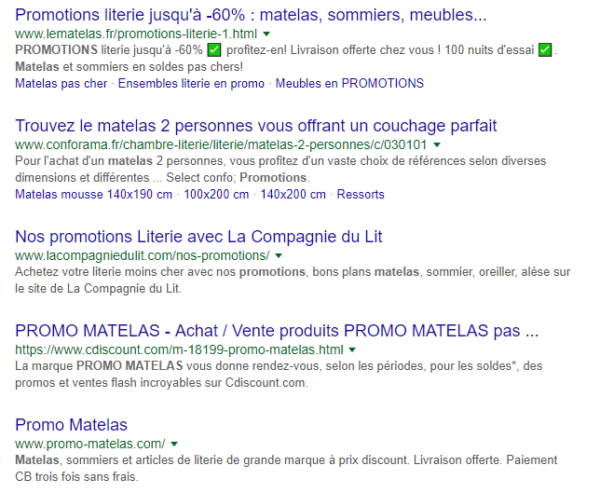Screen dimensions: 600x493
Task: Open the 'Nos promotions Literie avec La Compagnie du Lit' title
Action: pyautogui.click(x=199, y=237)
